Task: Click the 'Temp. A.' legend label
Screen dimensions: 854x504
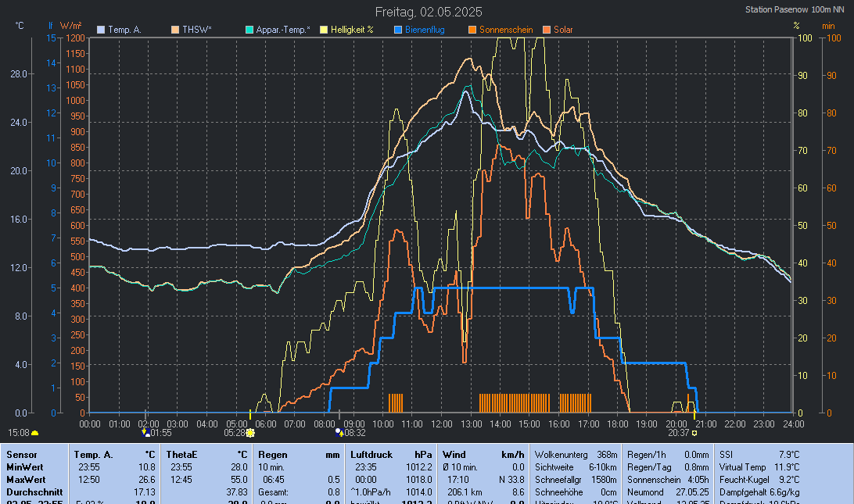Action: tap(124, 30)
